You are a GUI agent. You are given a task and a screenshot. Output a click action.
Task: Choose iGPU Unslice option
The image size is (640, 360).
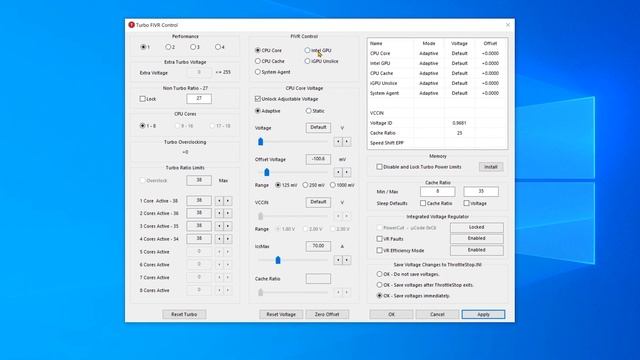307,61
